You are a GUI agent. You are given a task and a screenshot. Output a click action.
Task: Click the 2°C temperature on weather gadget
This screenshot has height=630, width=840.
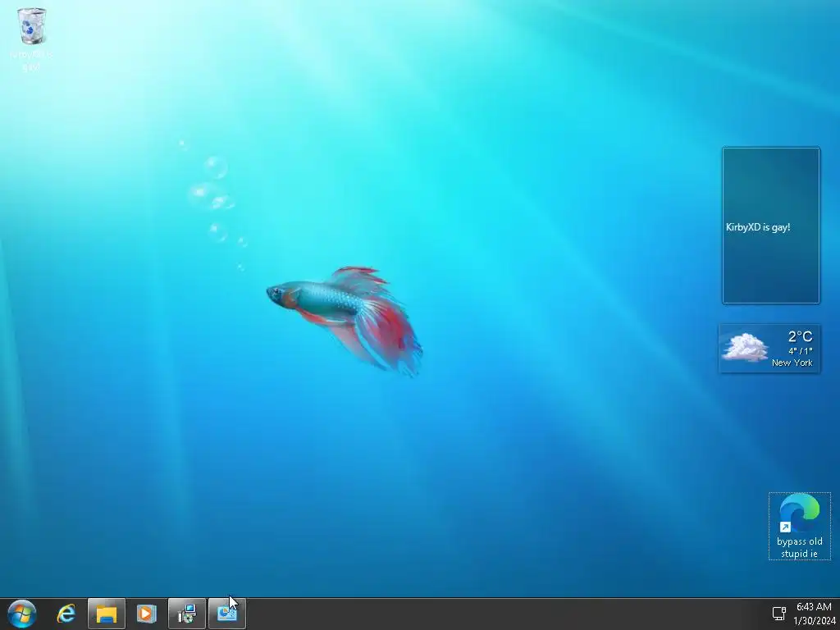tap(800, 336)
